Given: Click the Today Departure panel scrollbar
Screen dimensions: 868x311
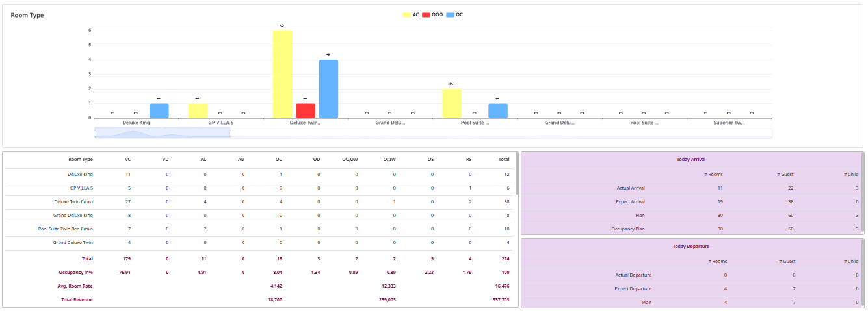Looking at the screenshot, I should [x=863, y=273].
